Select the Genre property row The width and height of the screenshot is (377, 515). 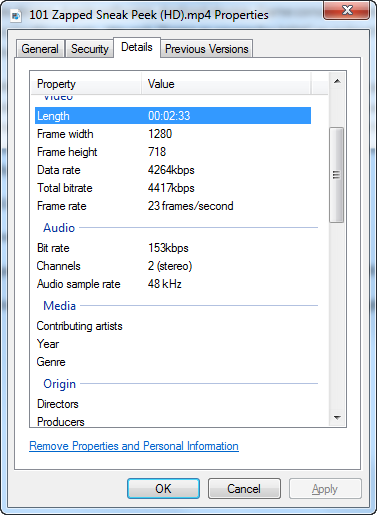[x=173, y=362]
